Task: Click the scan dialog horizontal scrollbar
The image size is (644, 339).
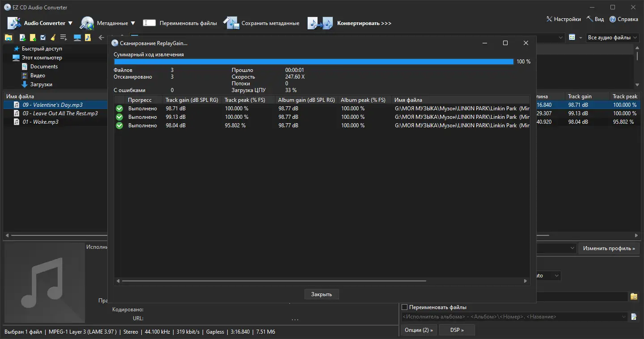Action: [274, 281]
